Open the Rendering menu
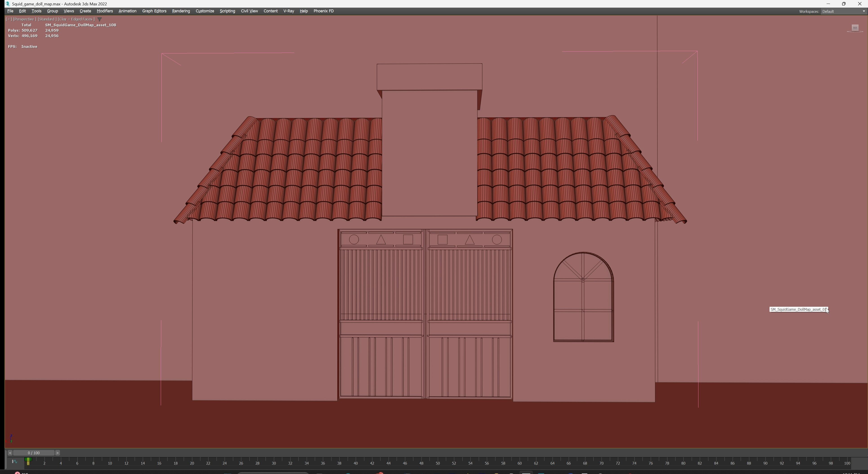The height and width of the screenshot is (474, 868). 181,11
